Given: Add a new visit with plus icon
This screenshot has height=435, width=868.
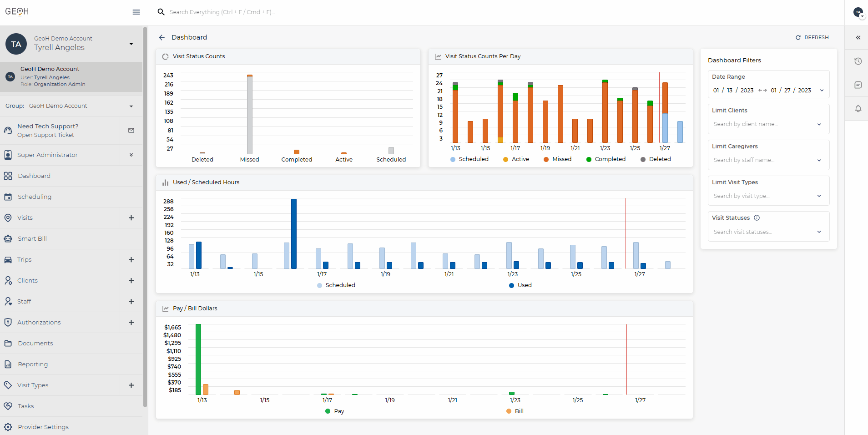Looking at the screenshot, I should [x=131, y=218].
